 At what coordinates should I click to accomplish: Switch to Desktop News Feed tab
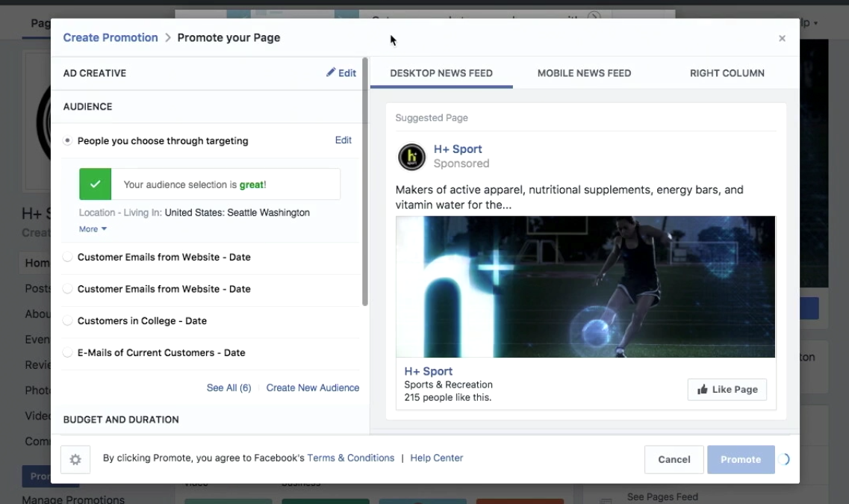coord(441,73)
